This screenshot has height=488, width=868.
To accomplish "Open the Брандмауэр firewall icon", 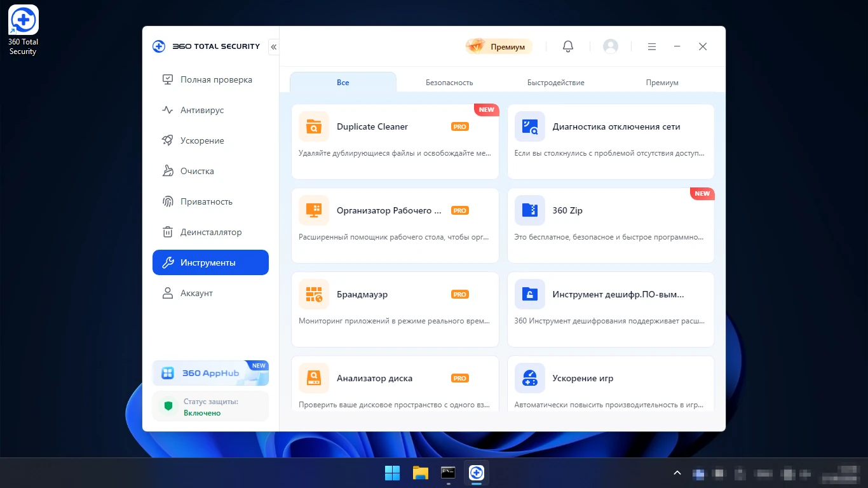I will click(314, 294).
